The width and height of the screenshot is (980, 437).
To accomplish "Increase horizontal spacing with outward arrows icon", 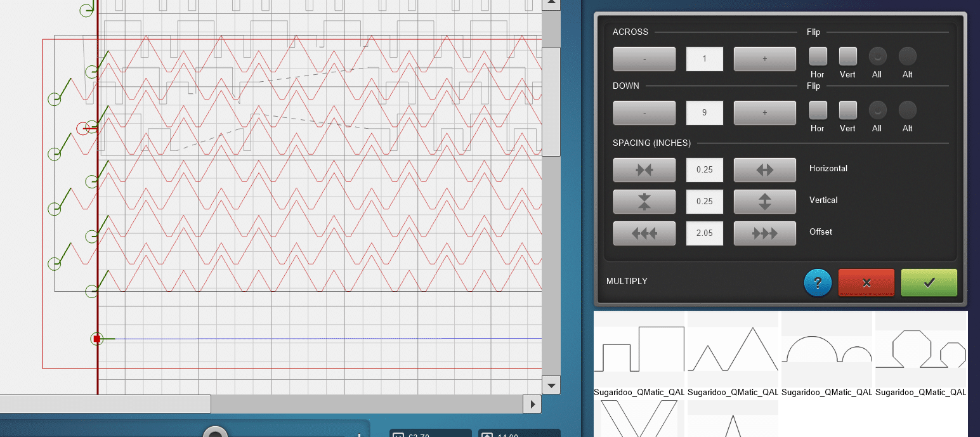I will [x=764, y=170].
